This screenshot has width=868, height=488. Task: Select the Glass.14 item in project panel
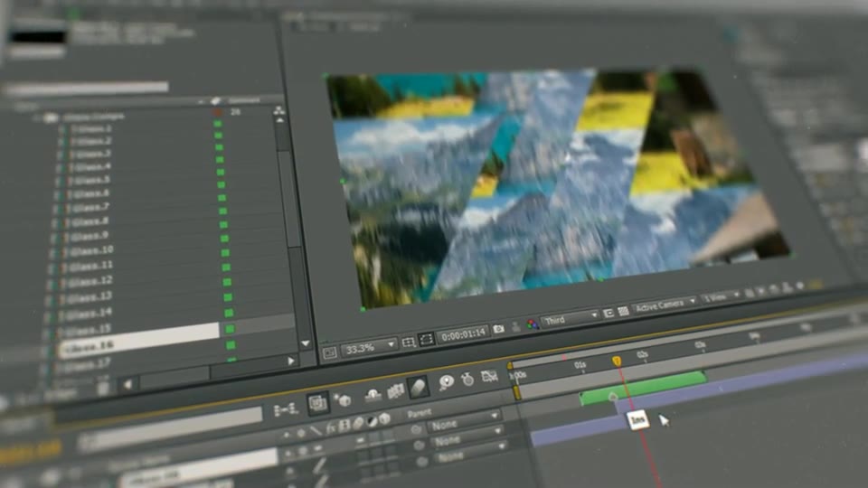(x=88, y=314)
